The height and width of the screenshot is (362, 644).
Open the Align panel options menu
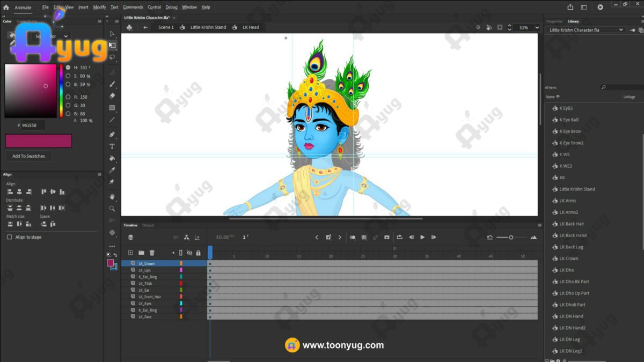[x=99, y=174]
